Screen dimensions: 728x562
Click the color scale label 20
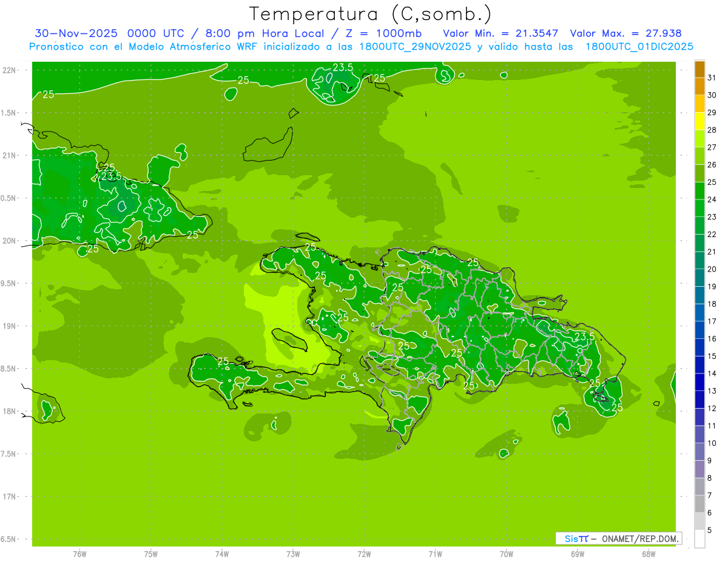pyautogui.click(x=712, y=269)
